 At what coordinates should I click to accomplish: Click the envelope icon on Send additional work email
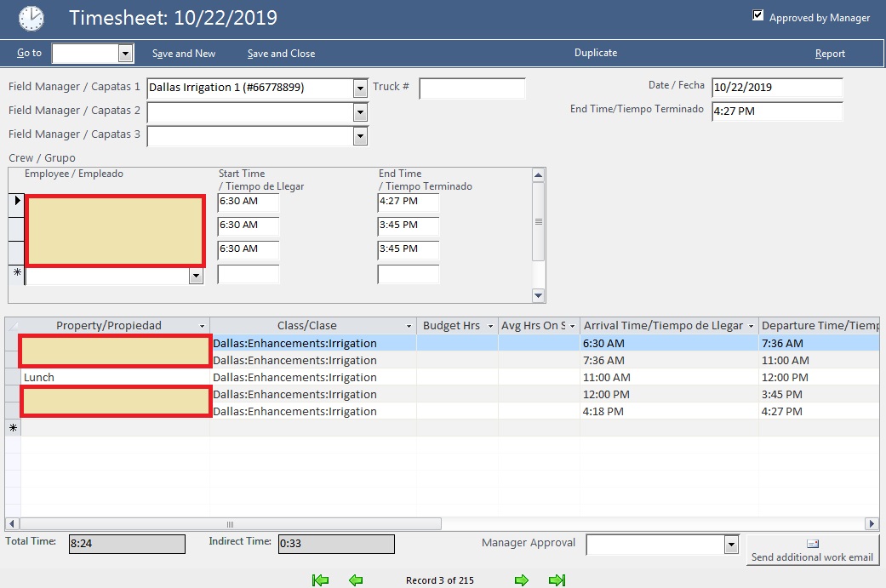(813, 544)
